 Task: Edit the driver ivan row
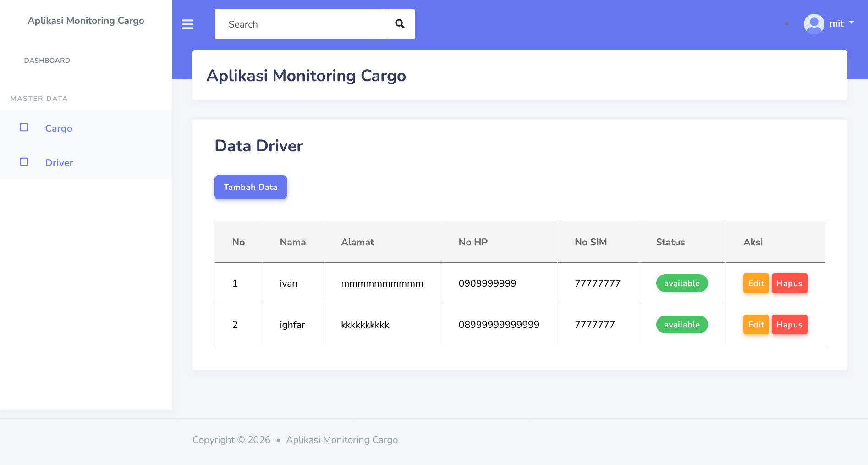pos(756,283)
